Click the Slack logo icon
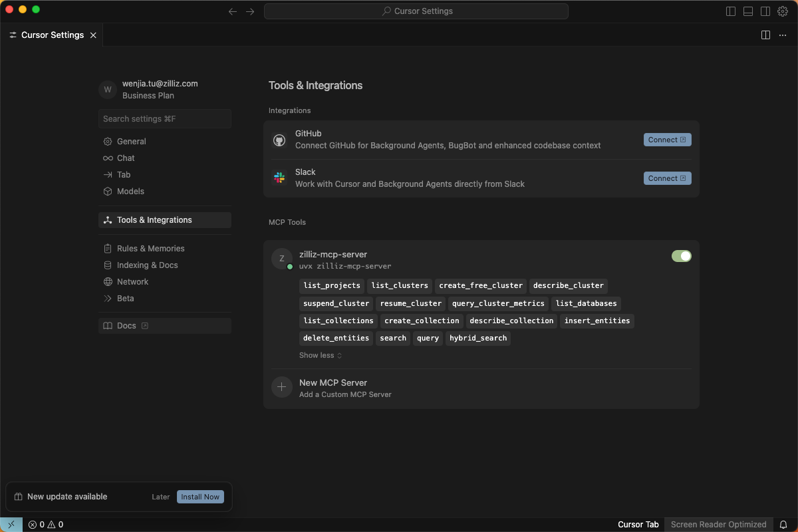This screenshot has height=532, width=798. [279, 178]
